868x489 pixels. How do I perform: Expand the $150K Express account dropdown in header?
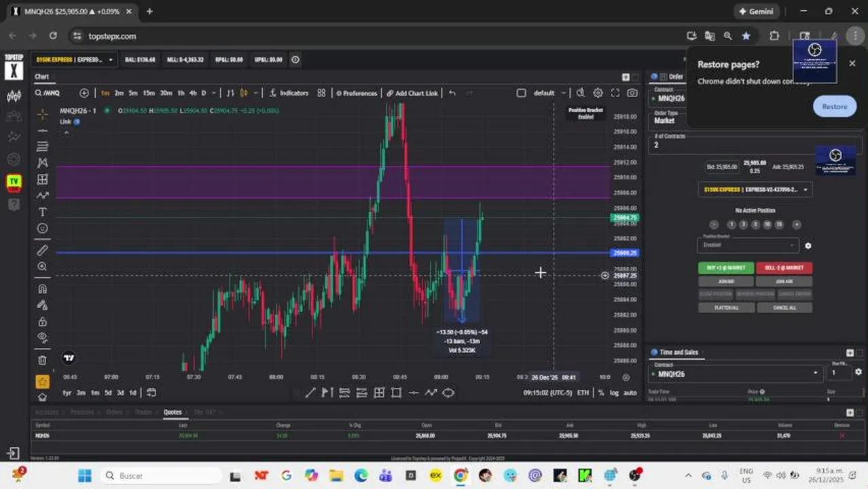point(75,60)
